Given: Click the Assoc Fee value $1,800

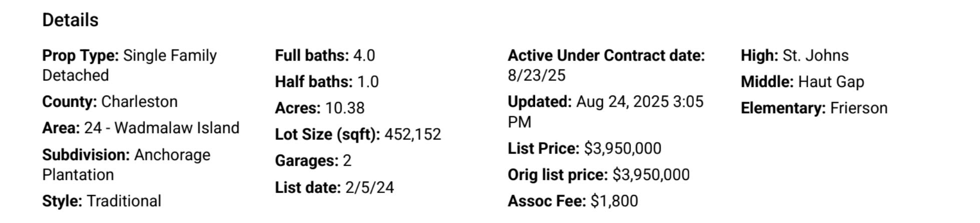Looking at the screenshot, I should point(614,201).
